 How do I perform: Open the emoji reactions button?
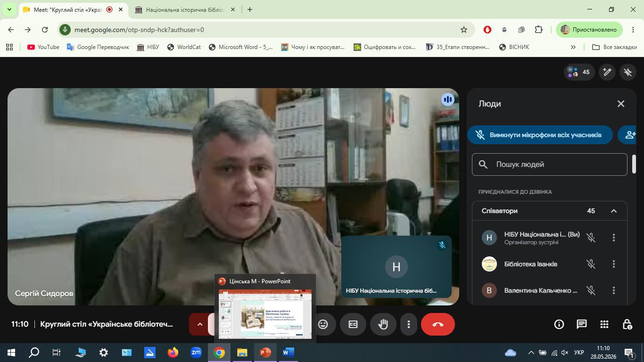click(x=323, y=324)
